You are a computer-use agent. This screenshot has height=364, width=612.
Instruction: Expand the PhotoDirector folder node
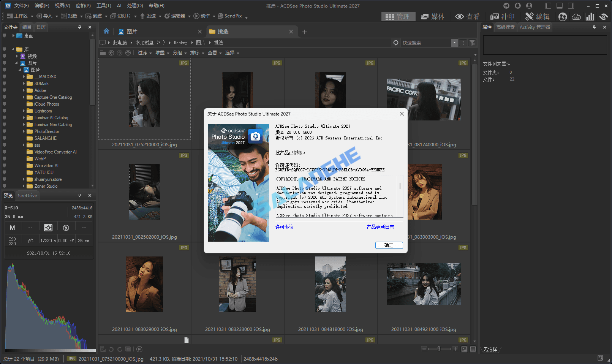(x=24, y=131)
